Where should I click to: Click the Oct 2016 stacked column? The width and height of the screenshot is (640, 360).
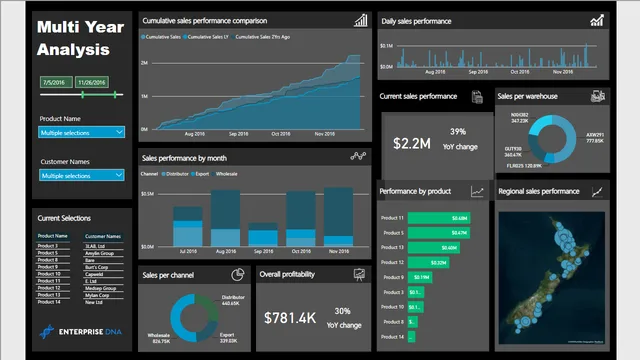(301, 218)
